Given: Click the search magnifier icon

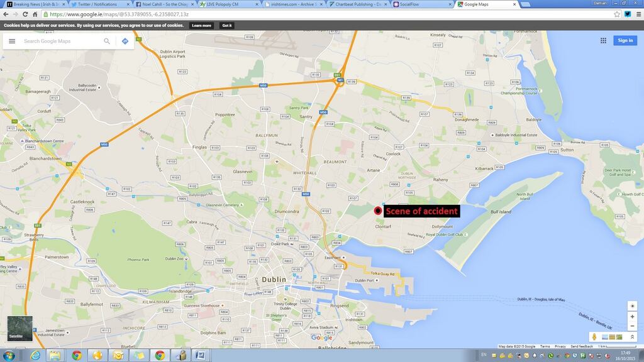Looking at the screenshot, I should (x=107, y=41).
